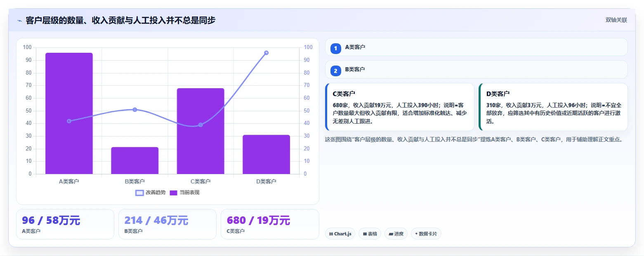
Task: Click the B类客户 purple bar
Action: (135, 160)
